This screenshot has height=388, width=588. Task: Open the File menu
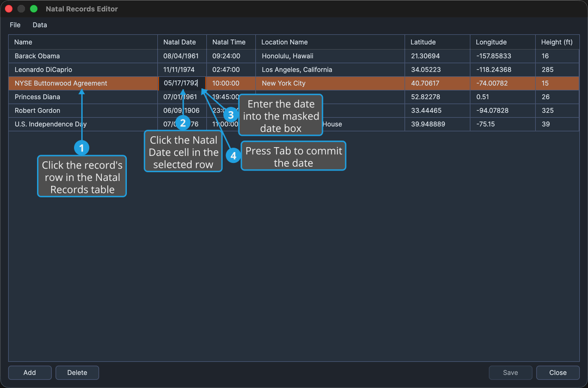(x=15, y=25)
